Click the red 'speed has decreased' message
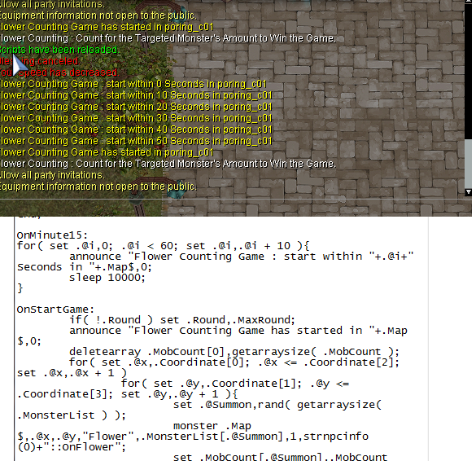This screenshot has height=461, width=476. [x=59, y=72]
